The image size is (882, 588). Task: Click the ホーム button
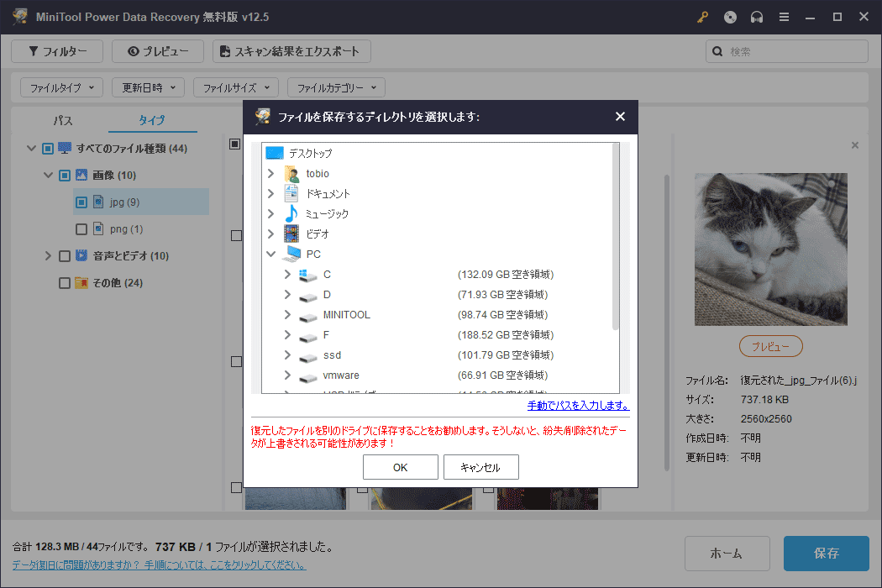point(727,553)
